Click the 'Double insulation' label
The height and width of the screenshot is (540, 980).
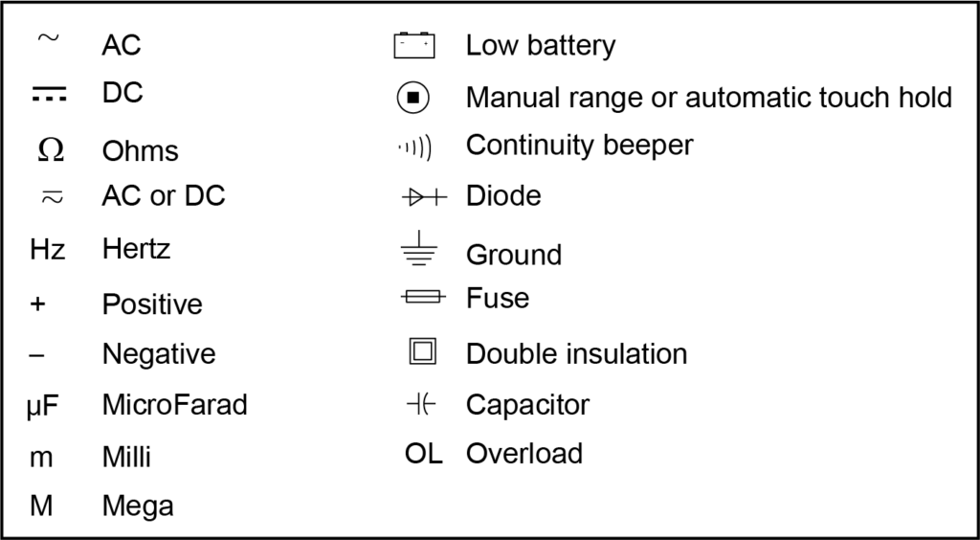tap(576, 353)
